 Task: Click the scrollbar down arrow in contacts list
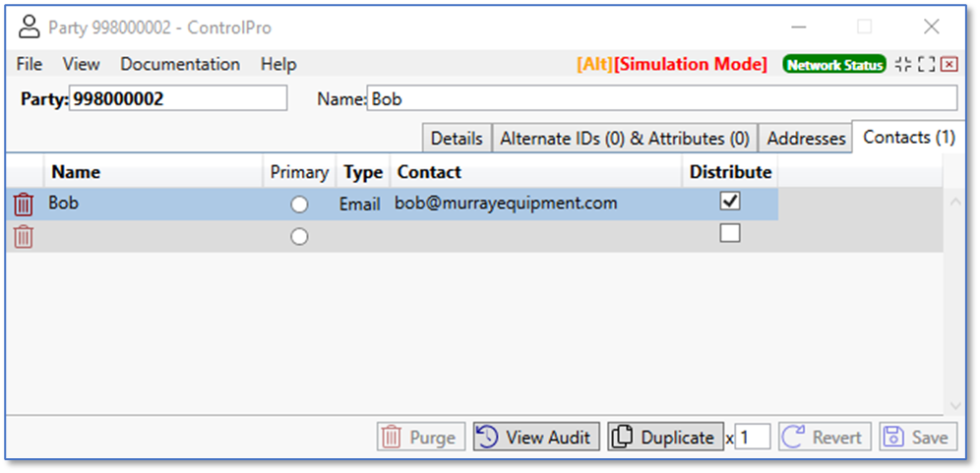[953, 405]
